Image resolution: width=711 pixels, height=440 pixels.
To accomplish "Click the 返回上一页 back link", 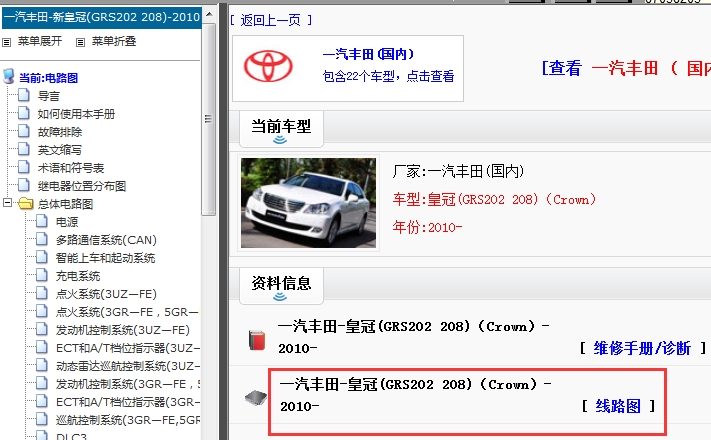I will click(271, 20).
